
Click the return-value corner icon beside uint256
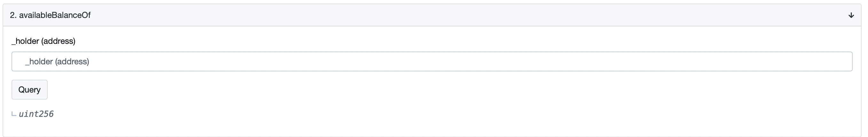click(14, 114)
